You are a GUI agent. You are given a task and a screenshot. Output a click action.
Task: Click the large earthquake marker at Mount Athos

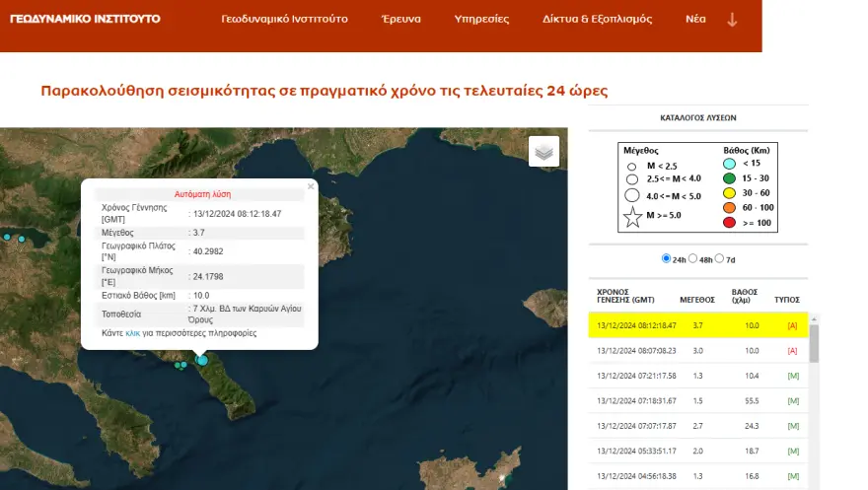coord(202,361)
